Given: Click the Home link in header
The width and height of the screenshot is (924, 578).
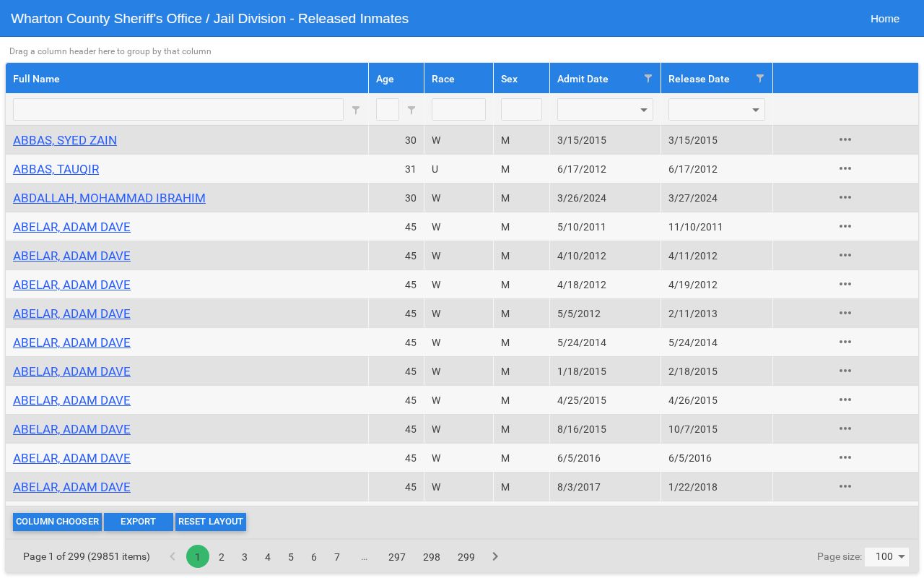Looking at the screenshot, I should tap(885, 19).
